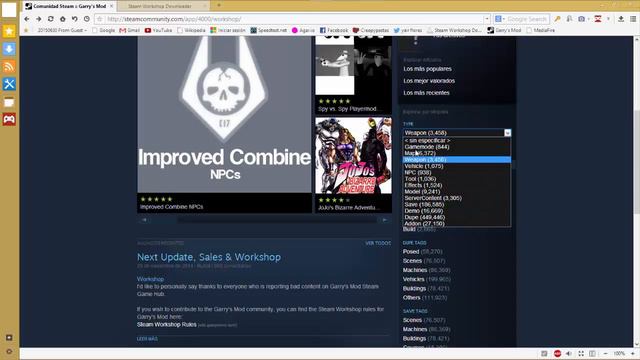The image size is (640, 360).
Task: Click in the Google Search field
Action: click(527, 19)
